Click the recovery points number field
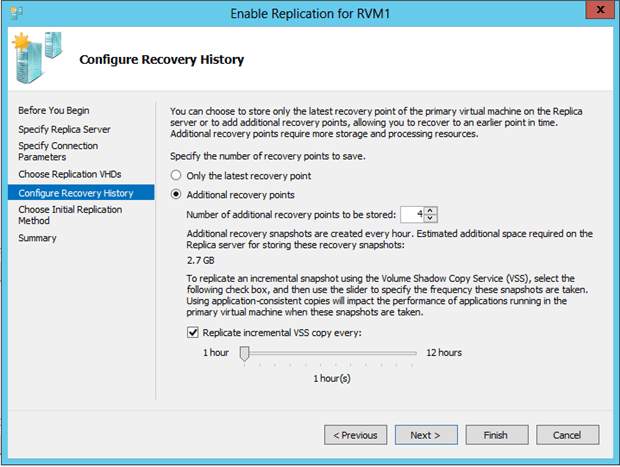Viewport: 620px width, 467px height. (412, 214)
